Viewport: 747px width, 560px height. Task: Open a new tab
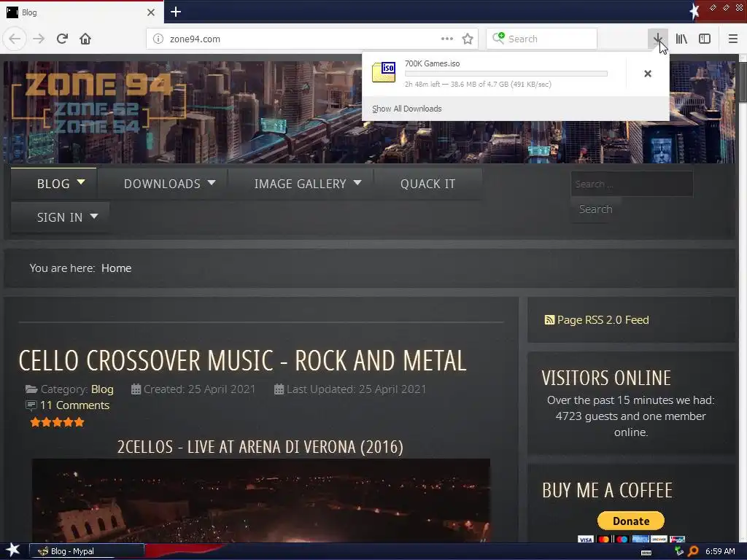(x=176, y=12)
